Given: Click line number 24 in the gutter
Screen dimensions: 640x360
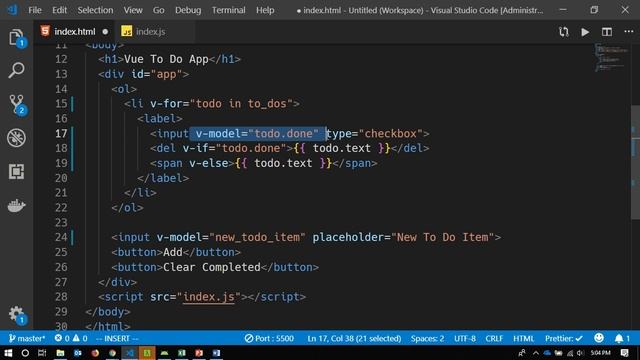Looking at the screenshot, I should tap(61, 237).
